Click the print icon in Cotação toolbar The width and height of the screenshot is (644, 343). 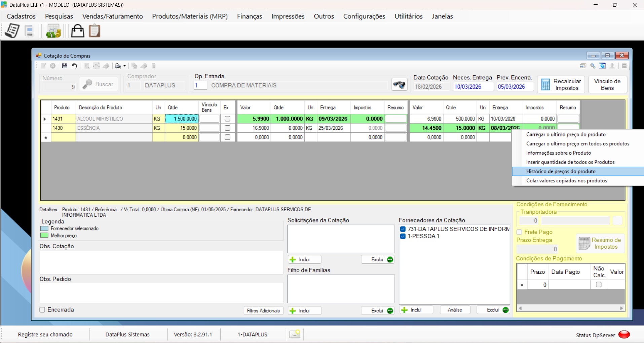(118, 66)
